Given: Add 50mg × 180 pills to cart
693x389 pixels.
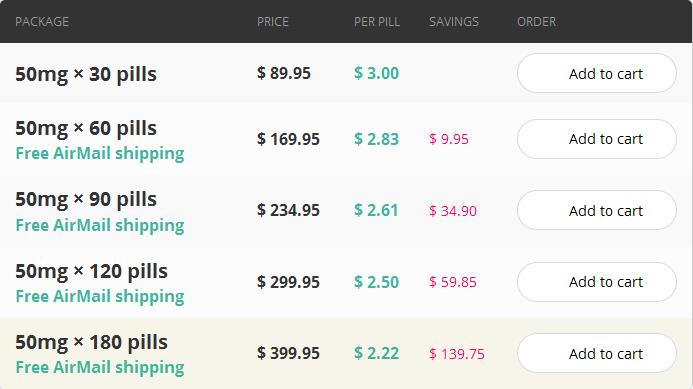Looking at the screenshot, I should coord(597,353).
